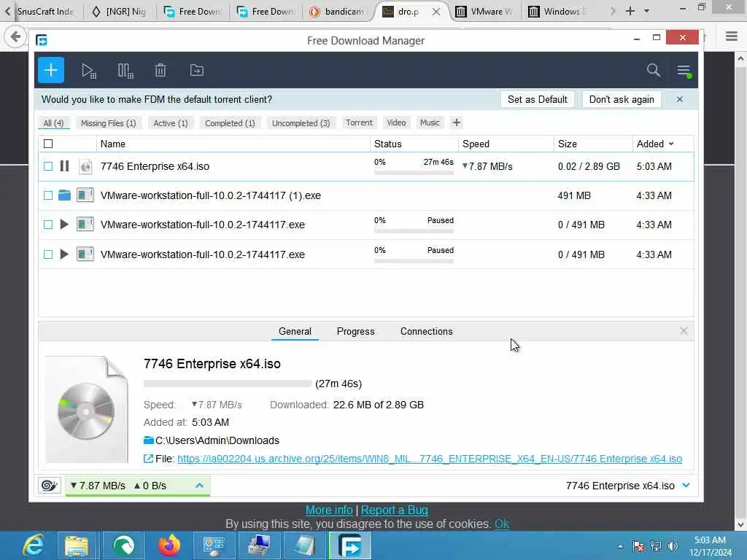Click the Ok cookies link
The image size is (747, 560).
(x=502, y=524)
